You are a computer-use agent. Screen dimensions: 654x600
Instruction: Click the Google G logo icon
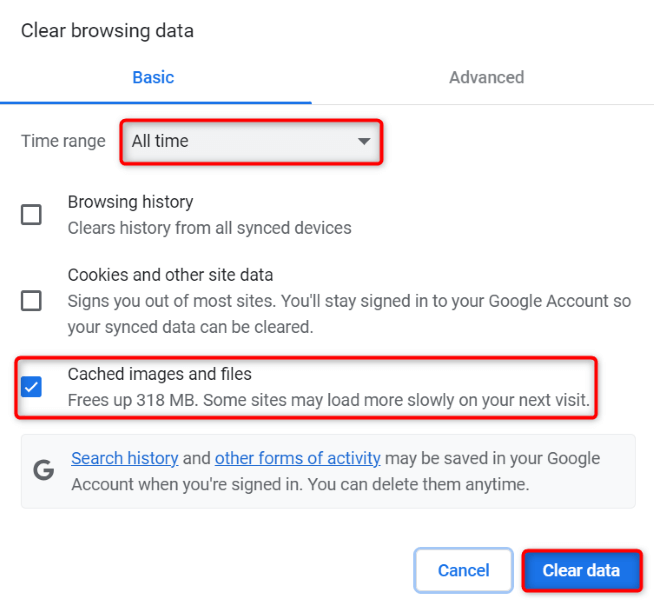44,471
